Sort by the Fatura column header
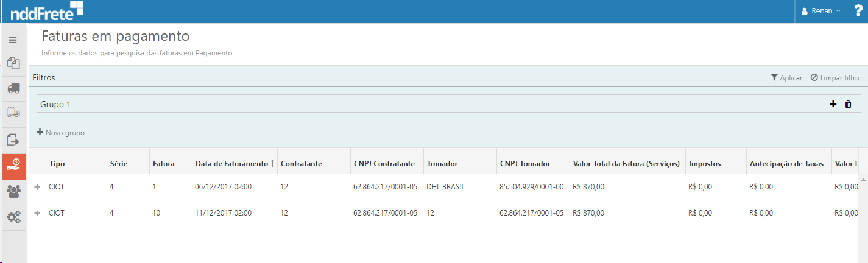This screenshot has width=868, height=263. (x=164, y=164)
